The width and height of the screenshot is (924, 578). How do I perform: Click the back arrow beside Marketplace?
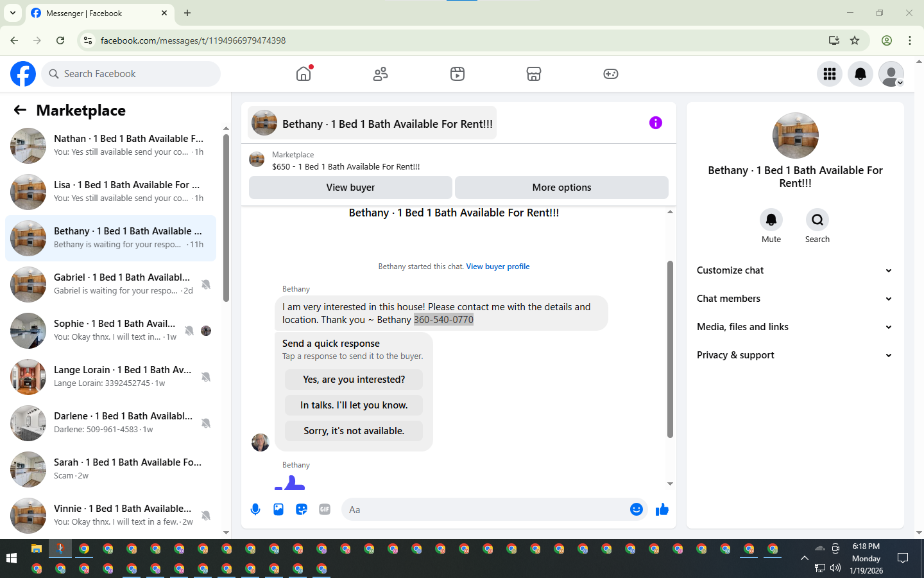(x=20, y=110)
